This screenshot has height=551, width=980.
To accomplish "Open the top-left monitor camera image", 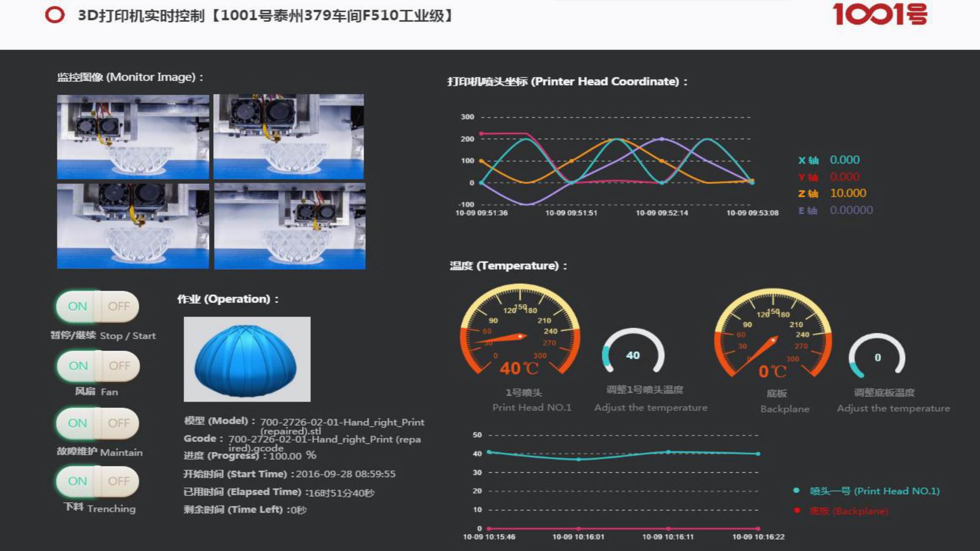I will click(133, 137).
